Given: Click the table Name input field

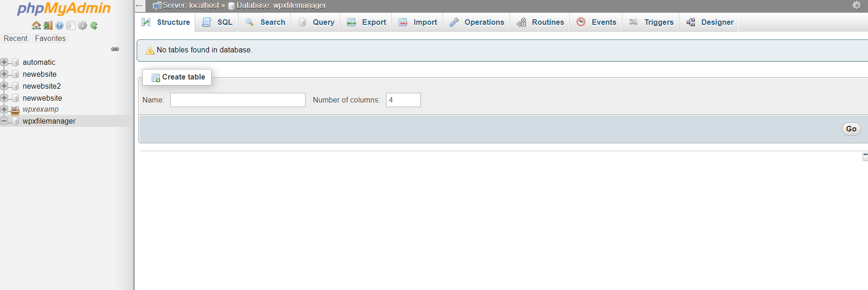Looking at the screenshot, I should 237,100.
